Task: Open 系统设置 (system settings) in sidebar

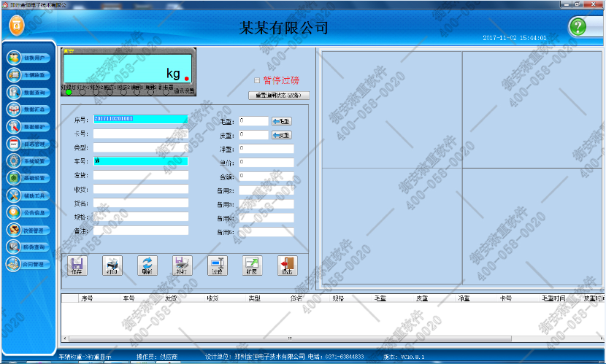Action: (28, 161)
